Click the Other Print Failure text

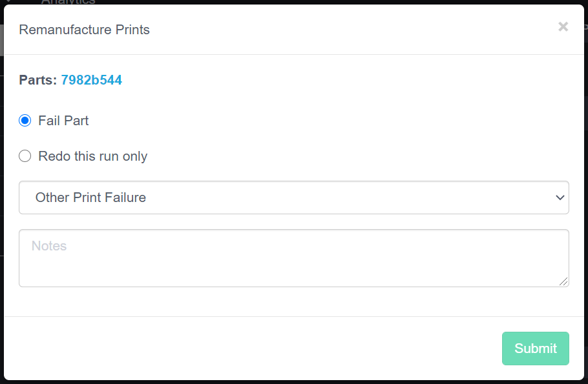click(90, 197)
